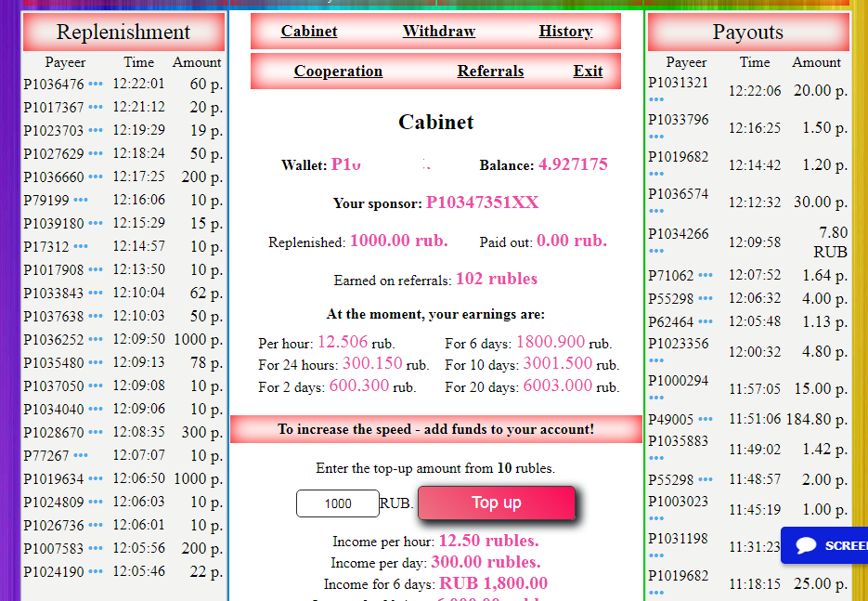Click the dots next to payeer P62464
Image resolution: width=868 pixels, height=601 pixels.
pyautogui.click(x=706, y=321)
